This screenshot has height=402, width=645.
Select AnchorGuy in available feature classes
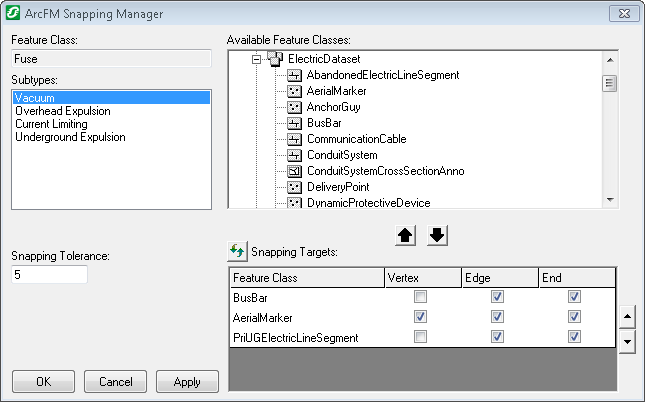pyautogui.click(x=333, y=107)
